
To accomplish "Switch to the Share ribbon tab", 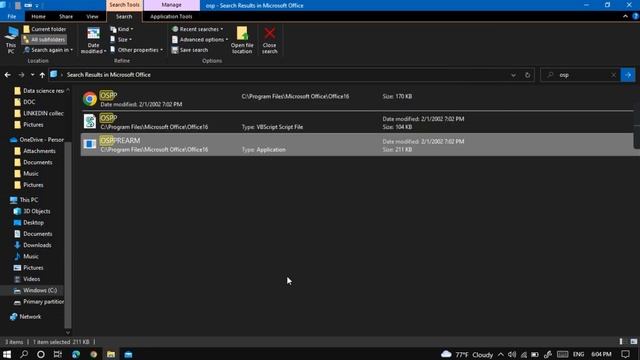I will click(x=66, y=16).
